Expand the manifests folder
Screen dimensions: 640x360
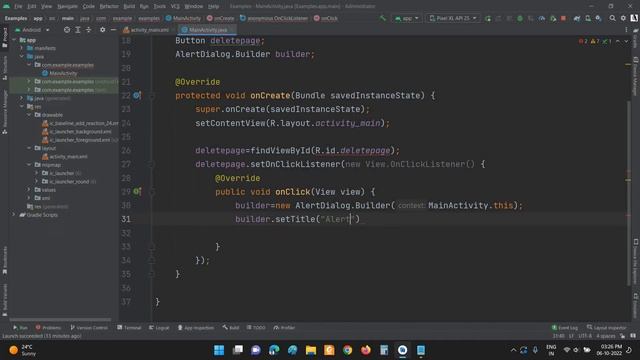click(22, 48)
